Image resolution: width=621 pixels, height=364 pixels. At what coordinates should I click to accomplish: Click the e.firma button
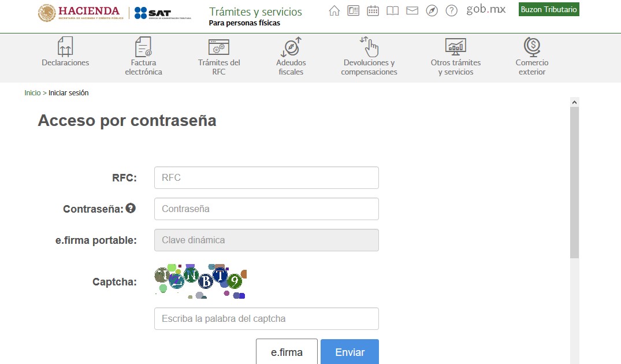pos(287,352)
